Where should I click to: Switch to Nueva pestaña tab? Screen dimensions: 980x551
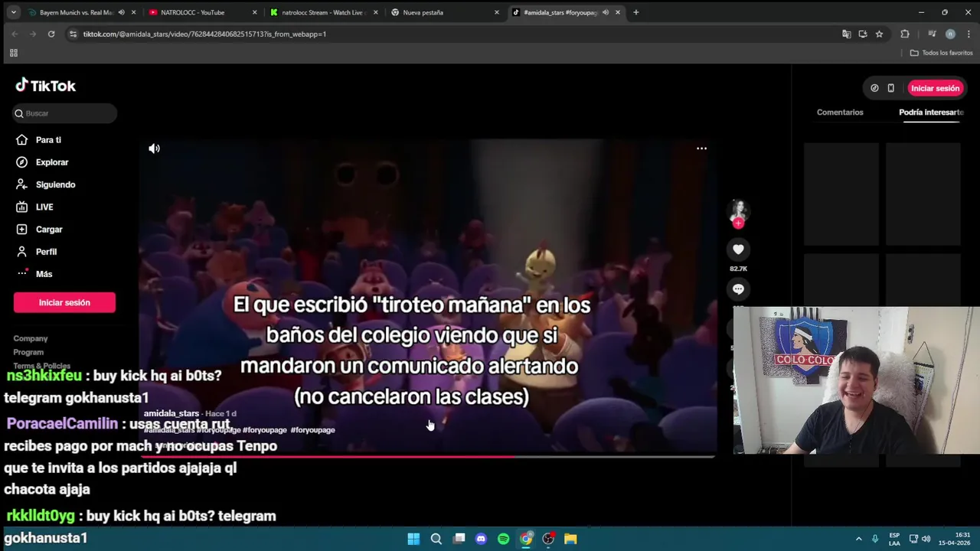coord(445,12)
